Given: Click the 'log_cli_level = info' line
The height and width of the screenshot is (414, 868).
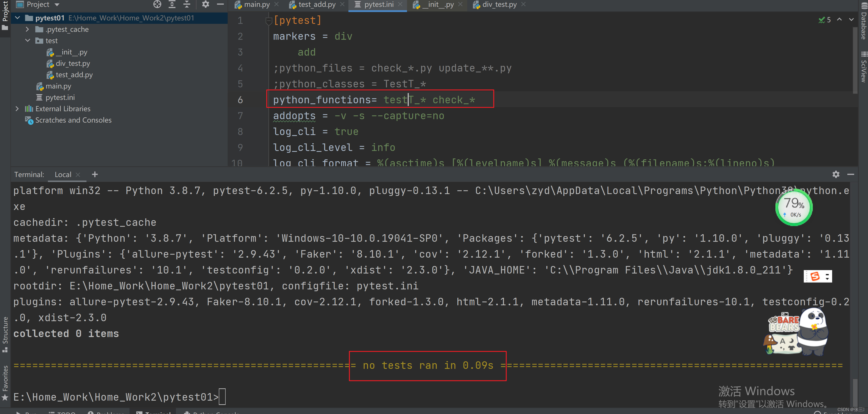Looking at the screenshot, I should tap(334, 148).
